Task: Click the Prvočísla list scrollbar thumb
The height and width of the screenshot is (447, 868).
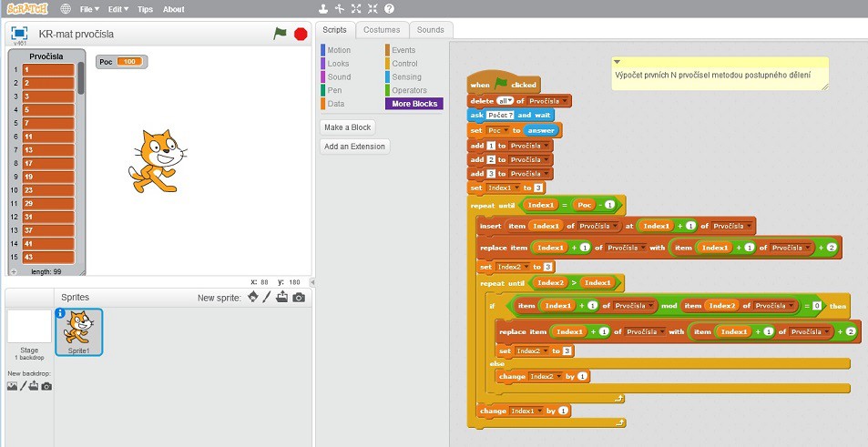Action: coord(81,78)
